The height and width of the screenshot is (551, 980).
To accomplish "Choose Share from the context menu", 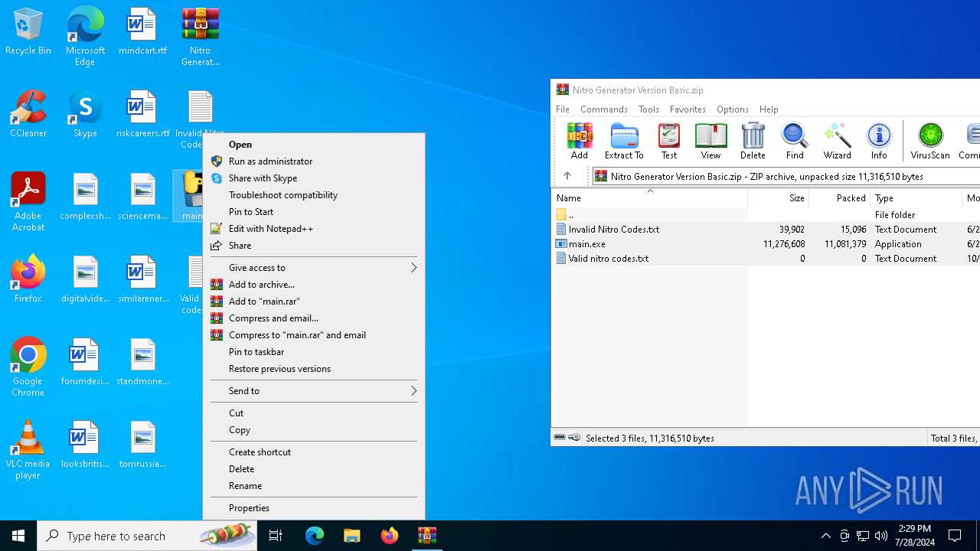I will 314,246.
